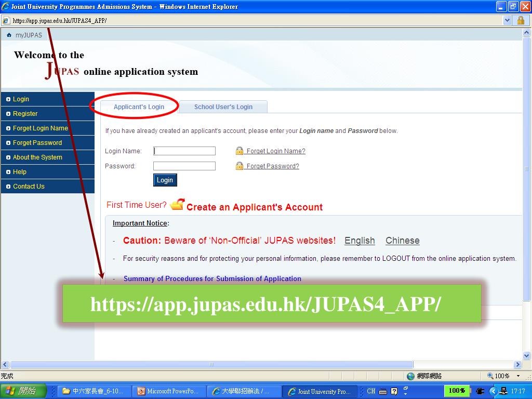Click the language bar help icon
532x399 pixels.
[x=394, y=391]
